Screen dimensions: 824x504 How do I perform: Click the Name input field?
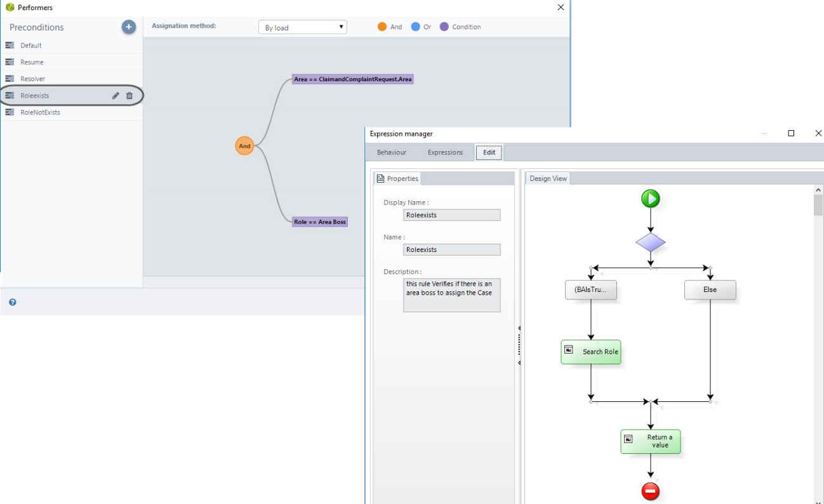pos(452,249)
